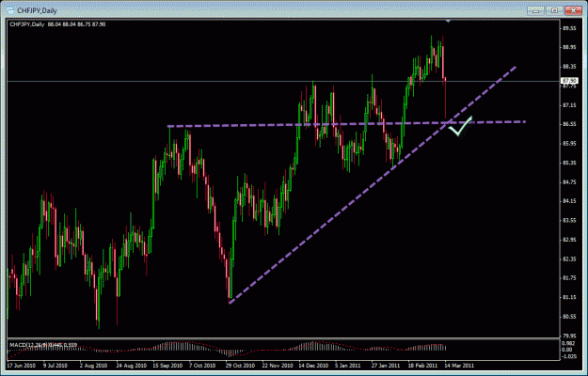The height and width of the screenshot is (376, 588).
Task: Click the 2 Aug 2010 date label
Action: coord(93,366)
